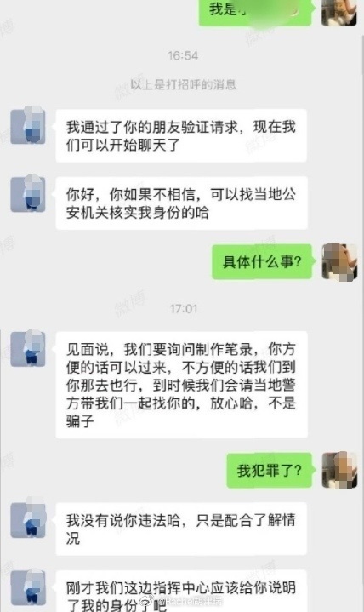The height and width of the screenshot is (612, 364).
Task: Tap the 16:54 timestamp
Action: [x=183, y=56]
